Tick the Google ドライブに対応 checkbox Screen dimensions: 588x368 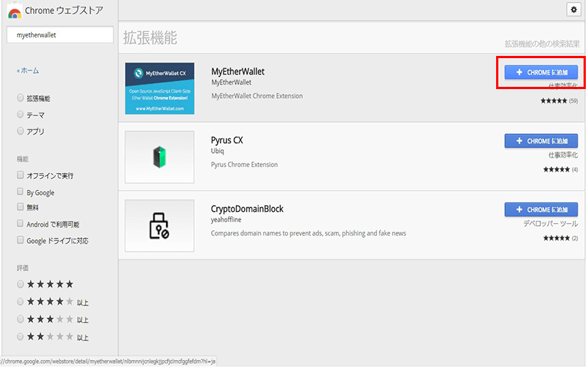[21, 240]
